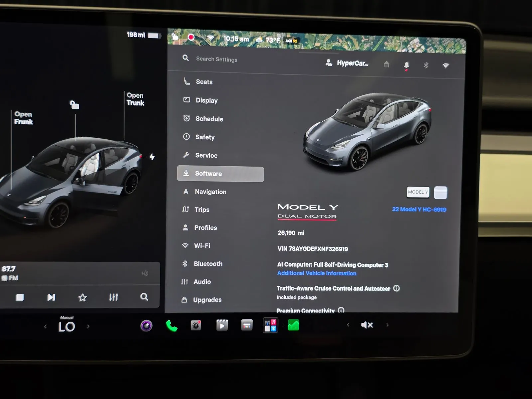Open the Calendar app icon
532x399 pixels.
247,325
